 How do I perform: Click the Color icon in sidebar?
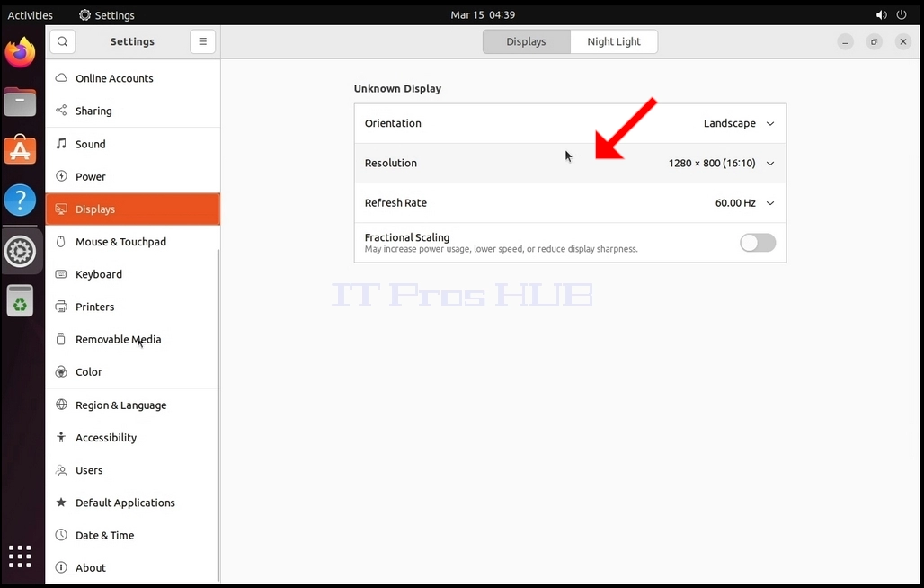click(x=61, y=372)
